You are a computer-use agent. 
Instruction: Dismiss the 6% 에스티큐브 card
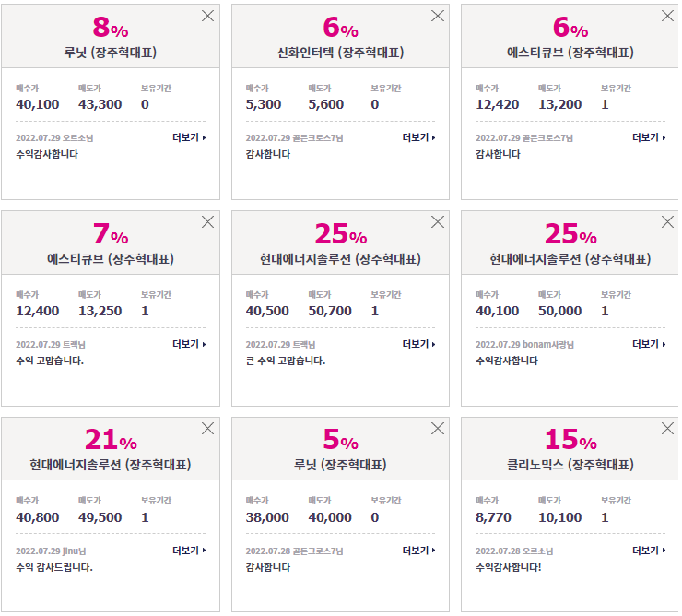coord(667,16)
